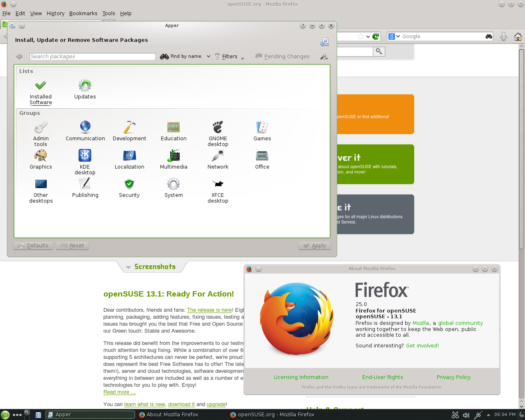This screenshot has width=525, height=420.
Task: Open the volume control in system tray
Action: 466,415
